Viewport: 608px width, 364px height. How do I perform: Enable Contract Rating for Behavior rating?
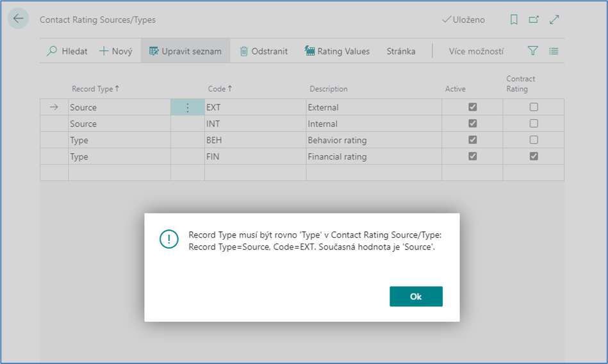(534, 140)
